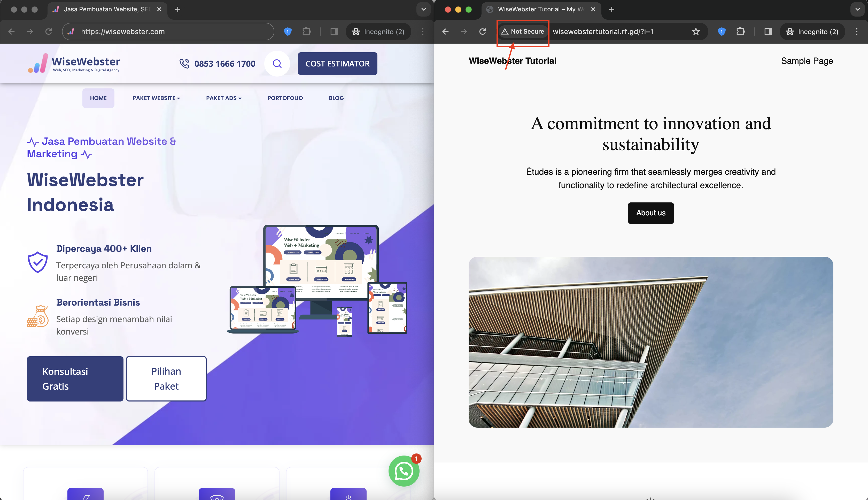
Task: Open tab search chevron in left browser
Action: coord(423,9)
